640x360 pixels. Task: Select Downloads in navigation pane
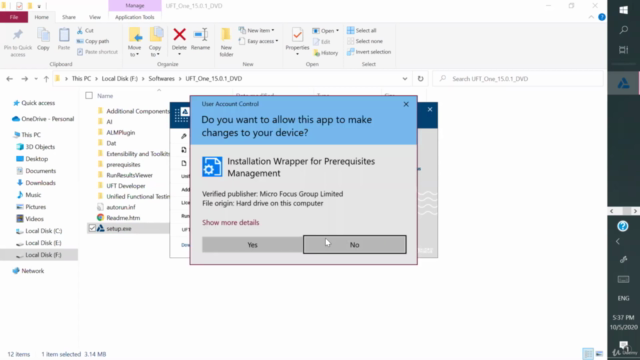tap(40, 183)
